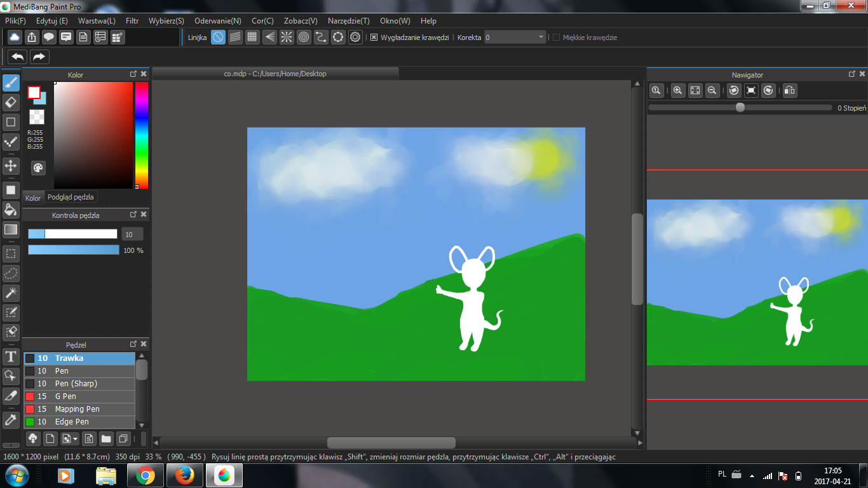Click the rainbow hue bar in the Kolor panel
The image size is (868, 488).
point(141,135)
